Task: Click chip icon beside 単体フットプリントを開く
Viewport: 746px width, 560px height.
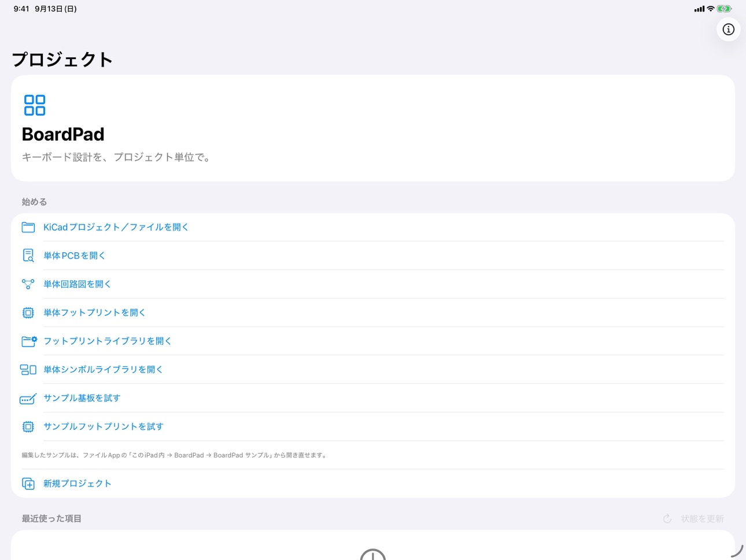Action: (x=28, y=312)
